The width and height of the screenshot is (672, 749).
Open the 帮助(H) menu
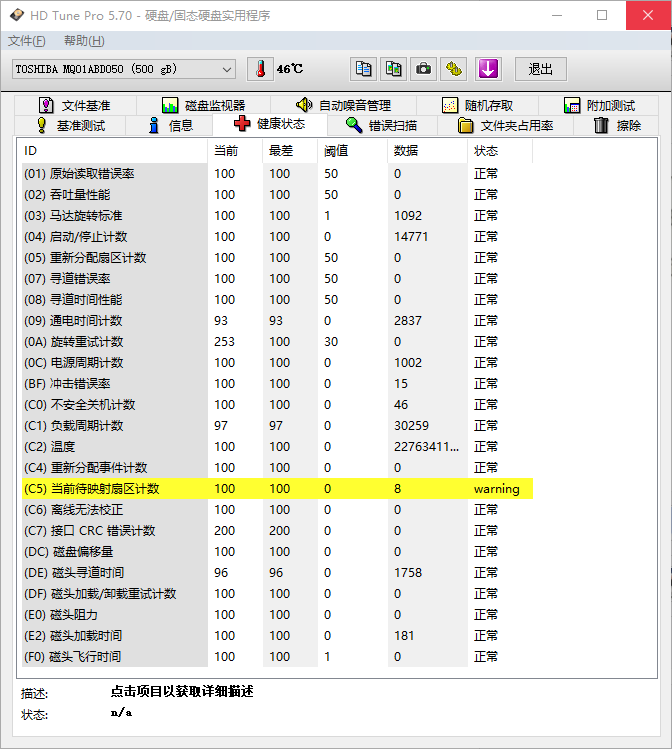(84, 41)
